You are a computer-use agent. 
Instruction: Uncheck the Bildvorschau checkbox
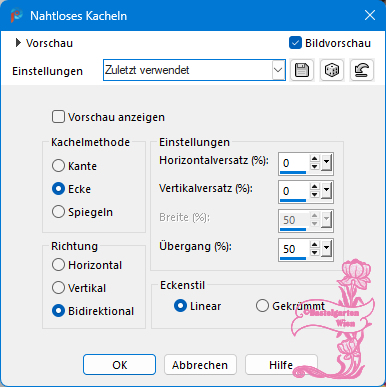click(x=295, y=43)
